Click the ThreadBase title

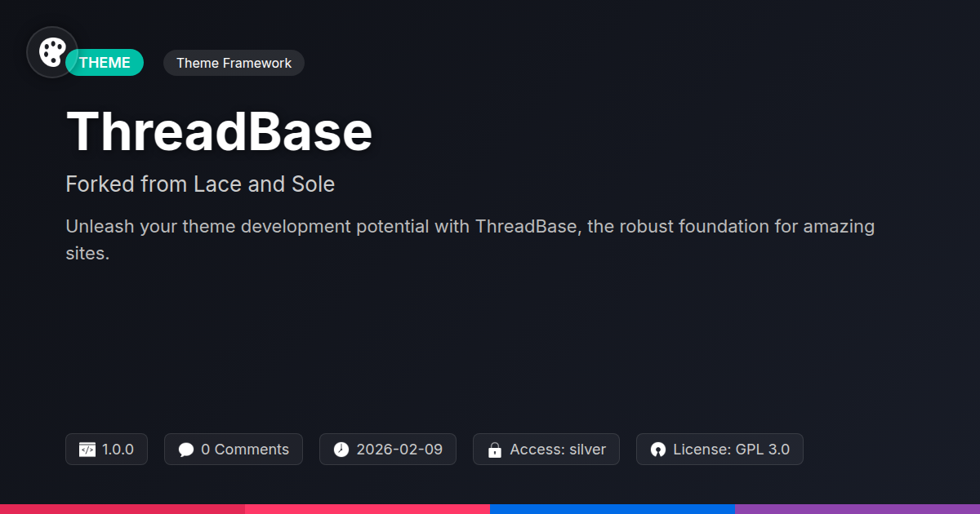[x=219, y=131]
